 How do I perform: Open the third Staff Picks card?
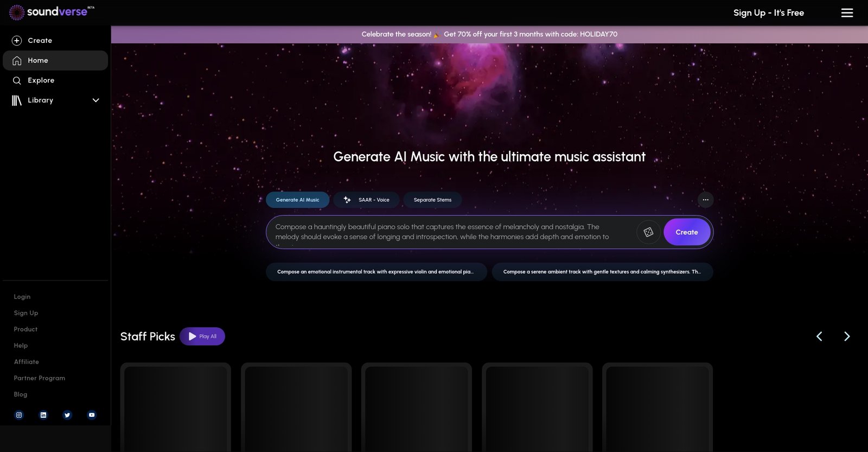[417, 407]
